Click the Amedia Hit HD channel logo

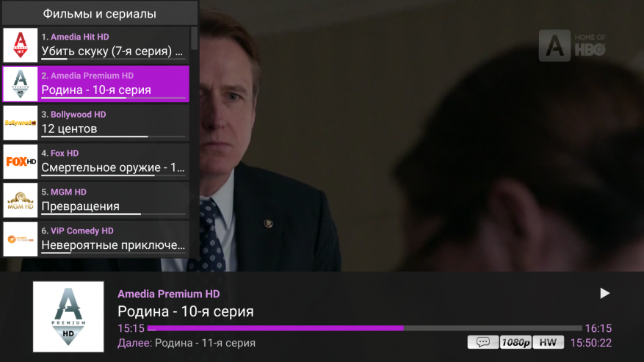tap(20, 46)
